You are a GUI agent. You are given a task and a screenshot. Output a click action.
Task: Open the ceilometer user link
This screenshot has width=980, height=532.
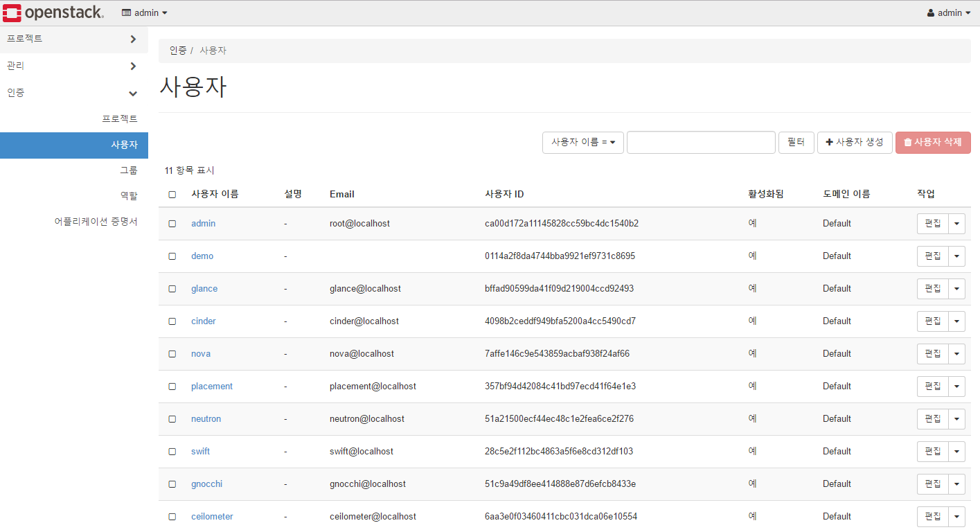point(212,517)
